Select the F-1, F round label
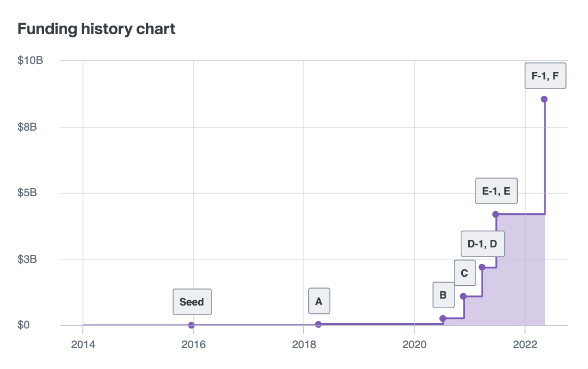The image size is (588, 369). [x=545, y=76]
